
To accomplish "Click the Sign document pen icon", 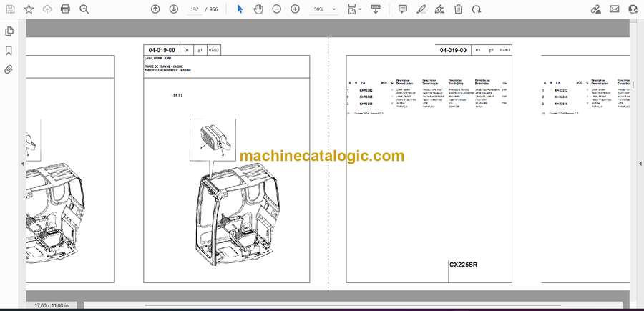I will [439, 9].
